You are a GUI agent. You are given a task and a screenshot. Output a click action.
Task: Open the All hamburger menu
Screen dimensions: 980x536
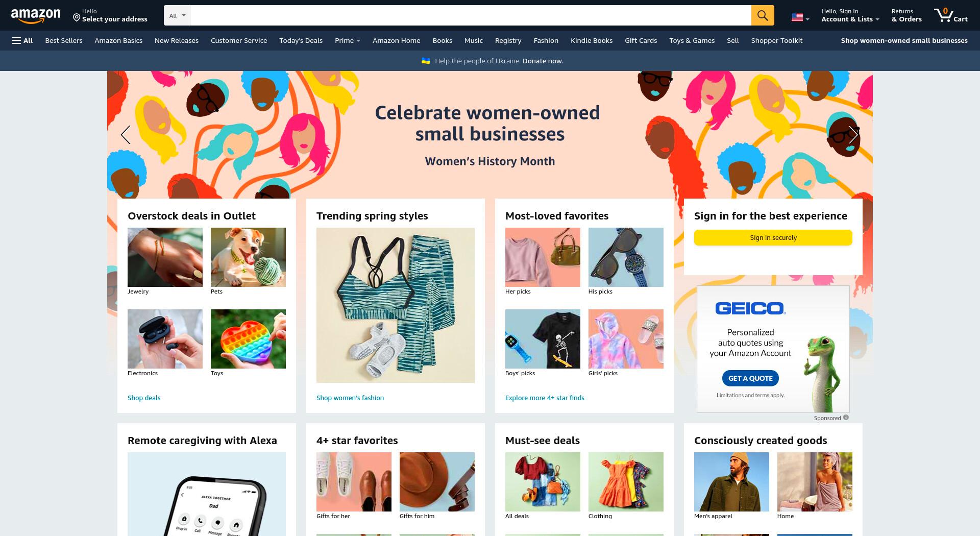22,40
